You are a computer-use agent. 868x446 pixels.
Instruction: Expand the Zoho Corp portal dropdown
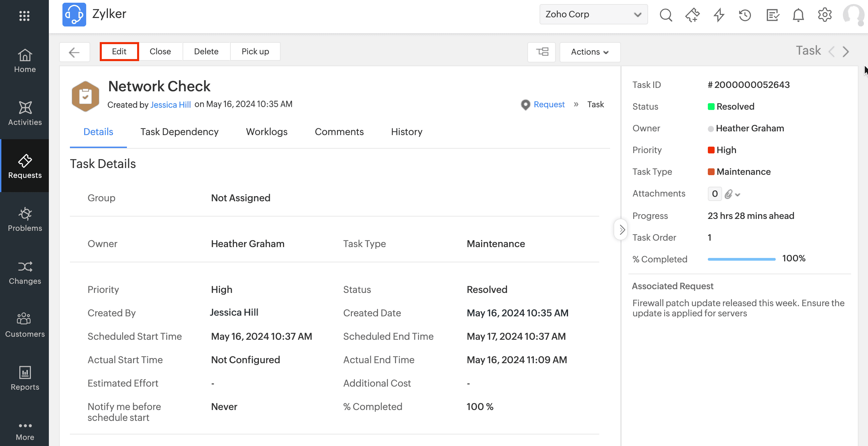pos(593,14)
